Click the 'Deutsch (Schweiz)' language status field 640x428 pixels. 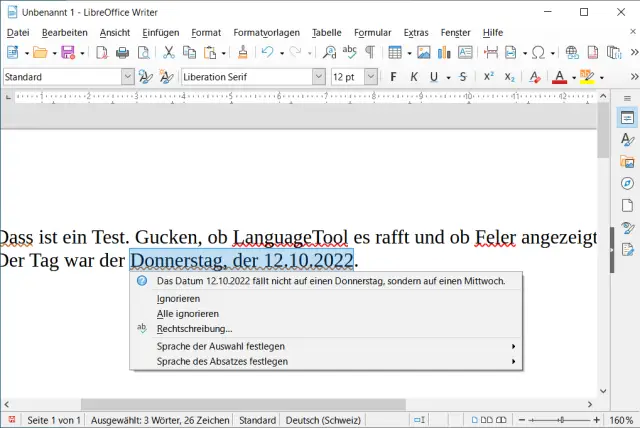coord(322,420)
